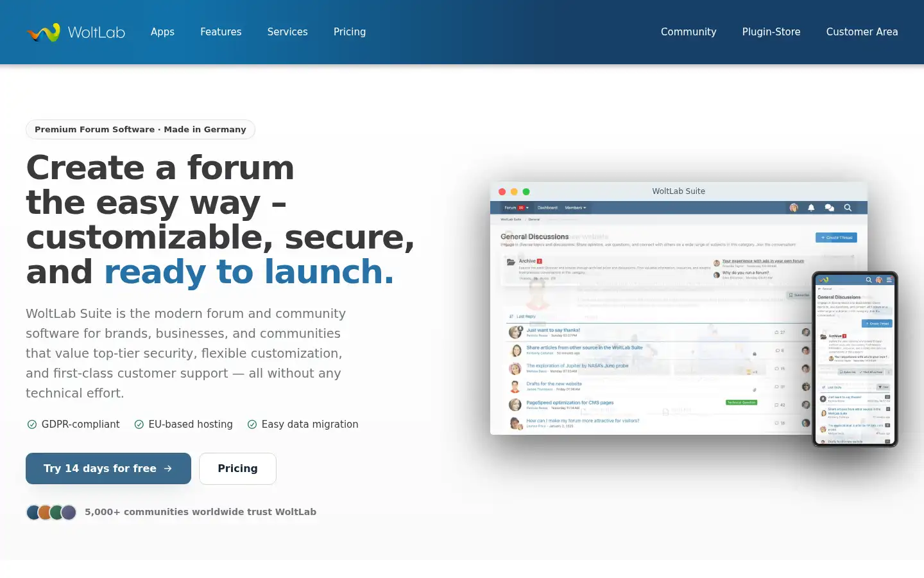This screenshot has width=924, height=578.
Task: Click the Archive folder icon in the phone mockup
Action: [823, 337]
